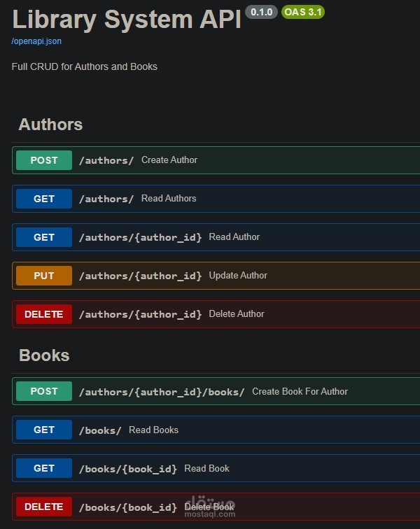The width and height of the screenshot is (420, 529).
Task: Click the 'Create Author' summary text
Action: 169,160
